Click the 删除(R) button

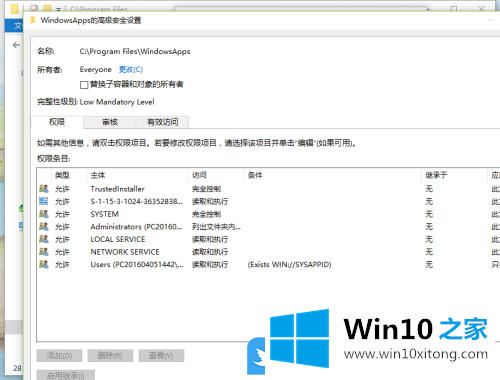110,356
